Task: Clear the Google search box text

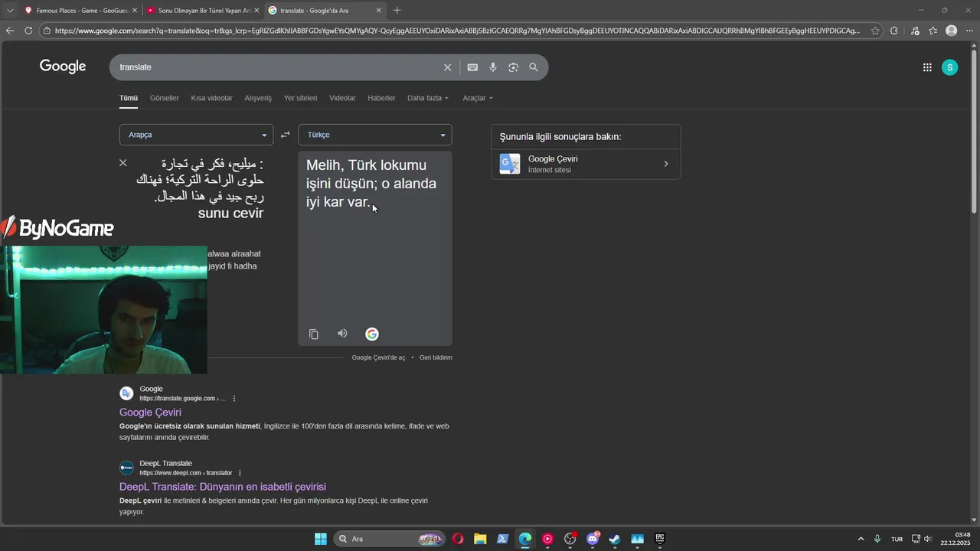Action: coord(448,67)
